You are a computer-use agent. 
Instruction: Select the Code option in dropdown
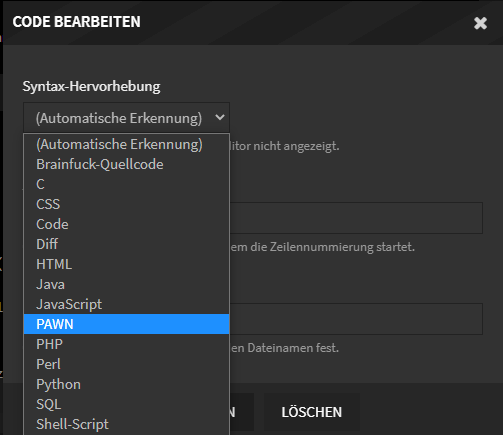pyautogui.click(x=126, y=224)
